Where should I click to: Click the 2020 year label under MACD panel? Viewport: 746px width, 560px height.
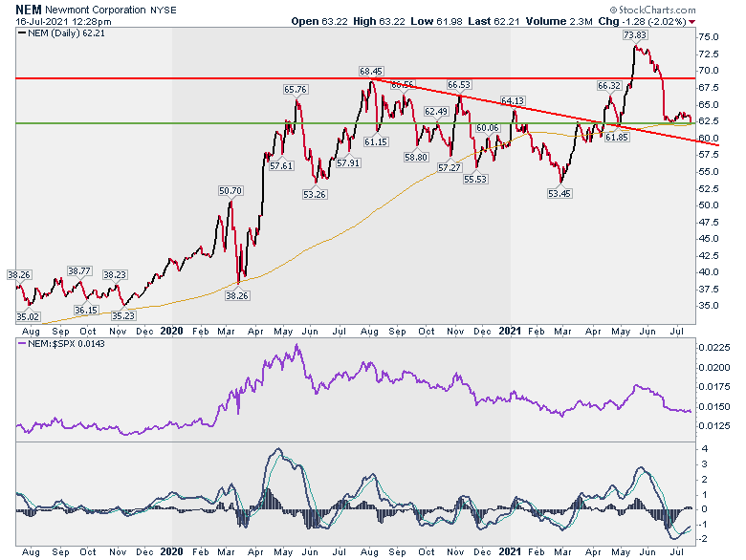pos(171,552)
